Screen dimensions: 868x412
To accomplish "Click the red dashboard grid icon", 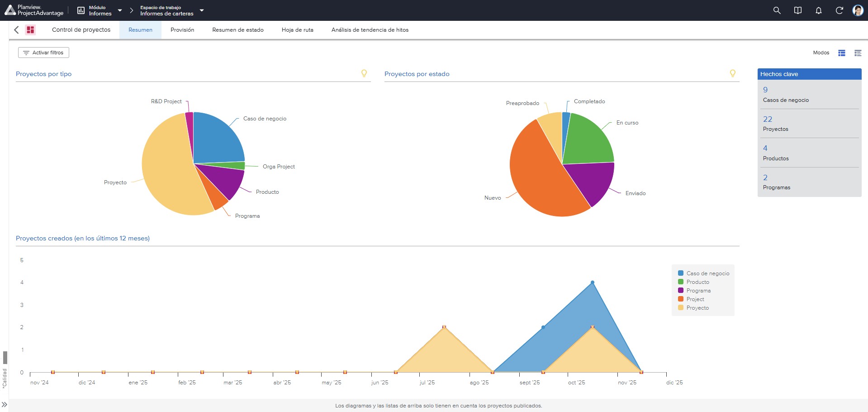I will pyautogui.click(x=30, y=30).
